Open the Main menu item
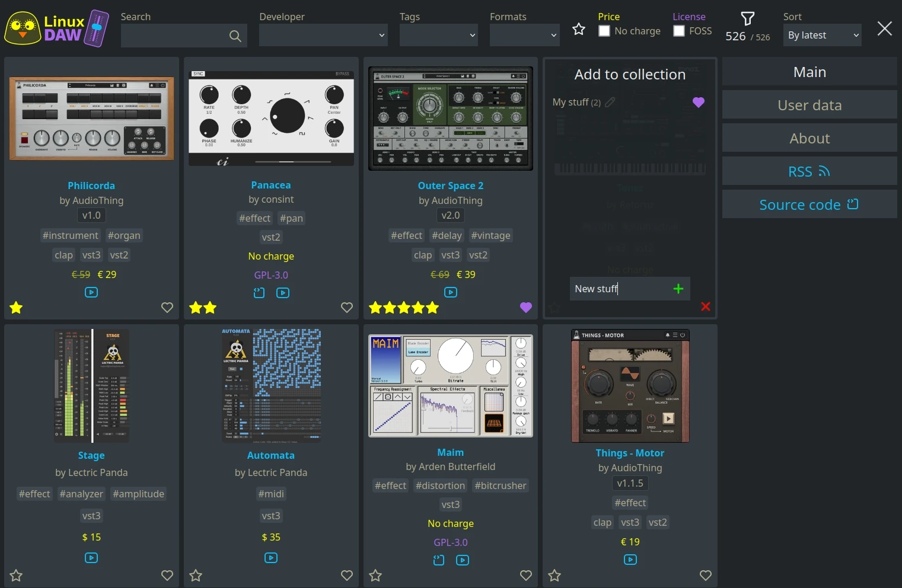The height and width of the screenshot is (588, 902). coord(809,72)
